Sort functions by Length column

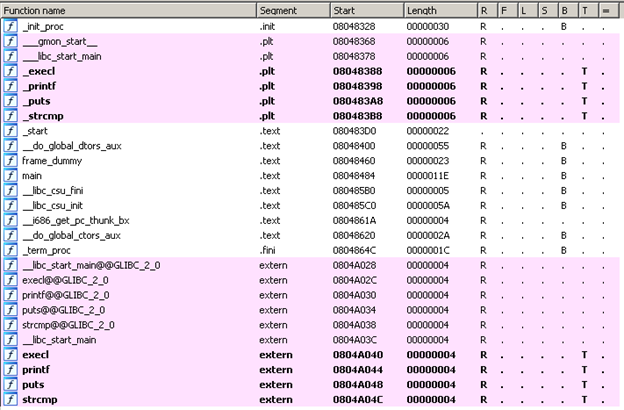pos(440,9)
